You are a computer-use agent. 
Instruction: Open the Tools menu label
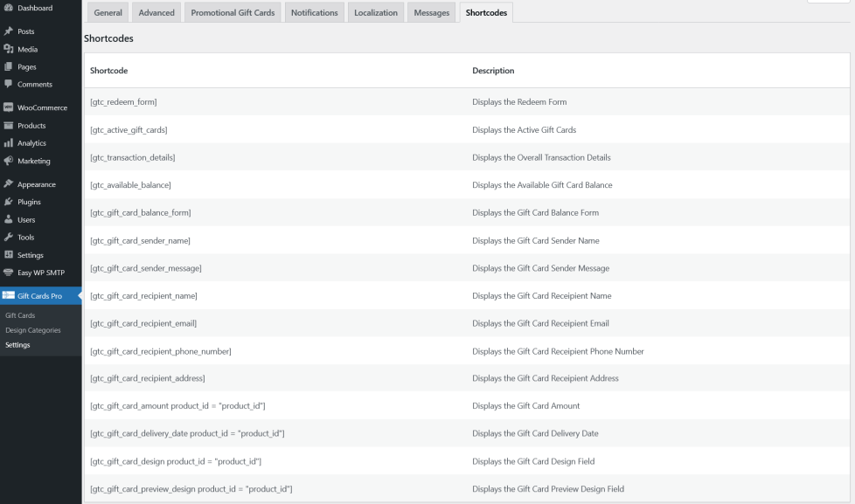(x=25, y=237)
